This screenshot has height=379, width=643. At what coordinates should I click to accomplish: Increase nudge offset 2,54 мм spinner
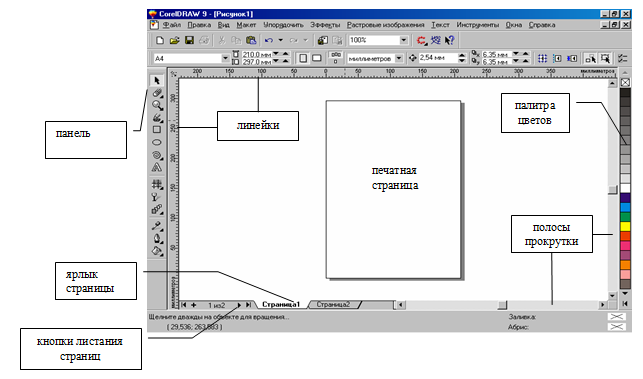tap(462, 55)
